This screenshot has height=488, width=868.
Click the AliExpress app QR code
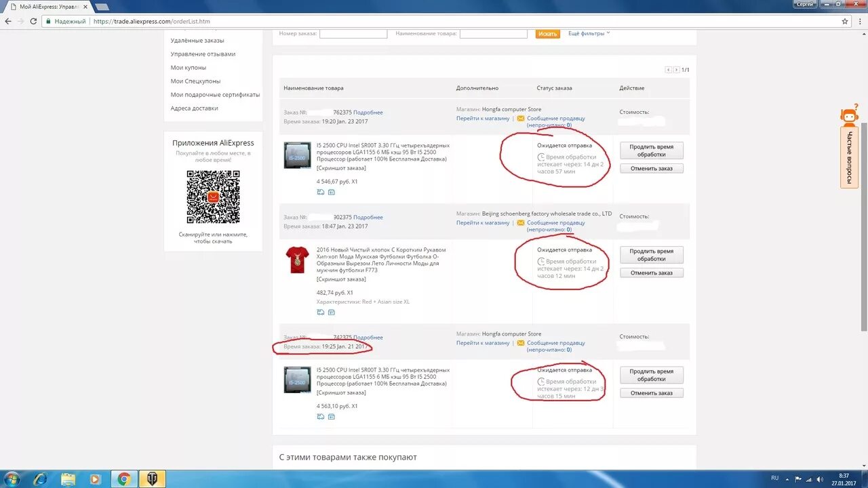click(x=213, y=197)
